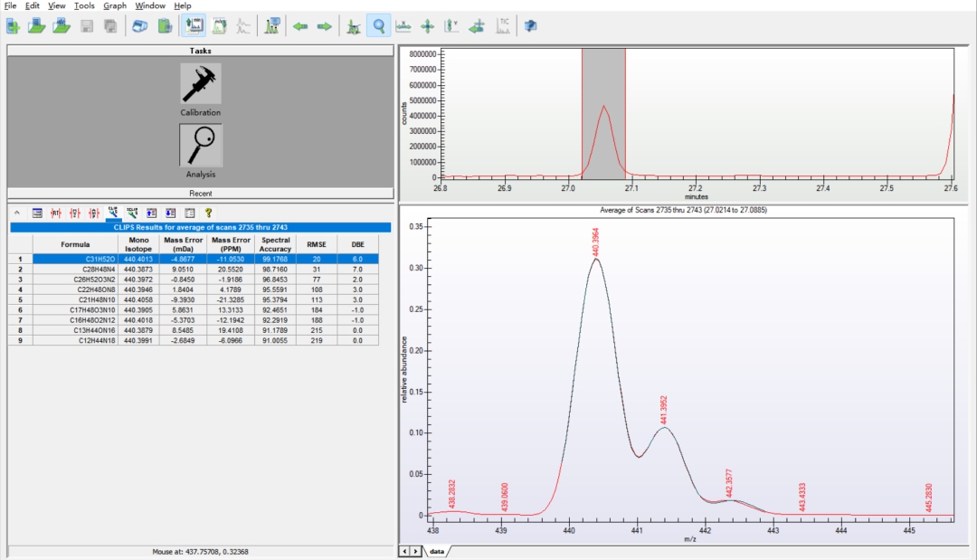The width and height of the screenshot is (977, 560).
Task: Click the list options icon
Action: (x=189, y=213)
